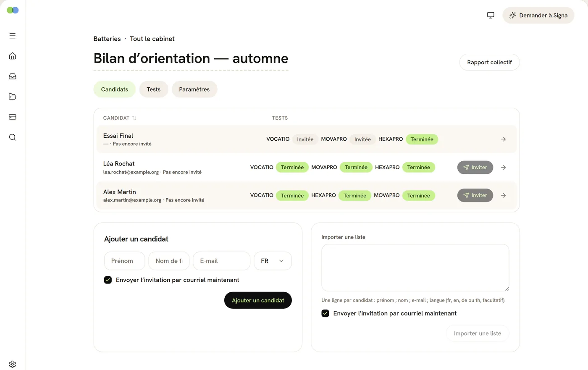Viewport: 588px width, 370px height.
Task: Open the hamburger menu in sidebar
Action: [x=13, y=36]
